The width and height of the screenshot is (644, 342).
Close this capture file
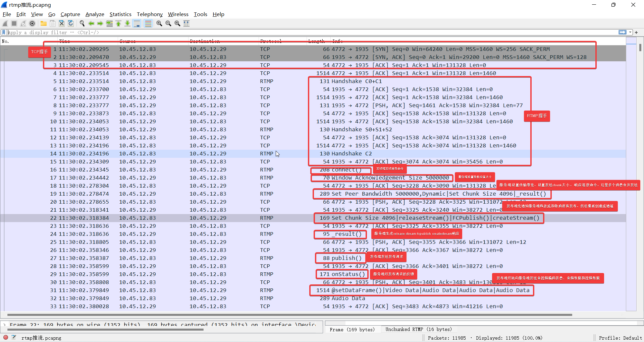click(x=62, y=23)
